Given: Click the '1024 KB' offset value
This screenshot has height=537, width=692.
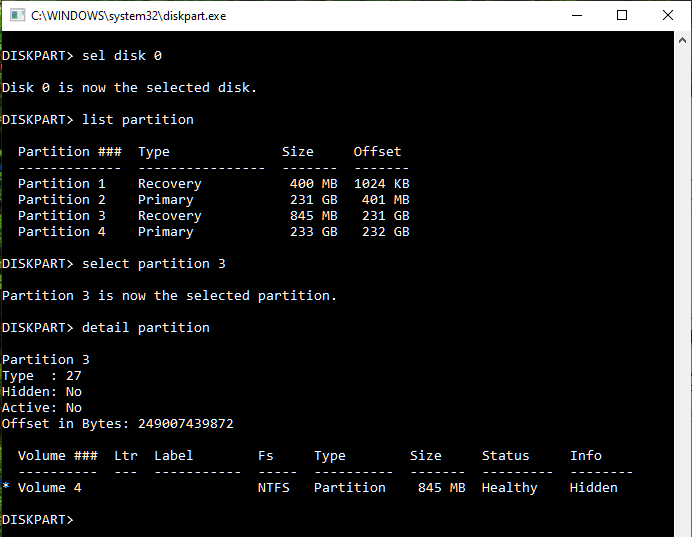Looking at the screenshot, I should pyautogui.click(x=382, y=184).
